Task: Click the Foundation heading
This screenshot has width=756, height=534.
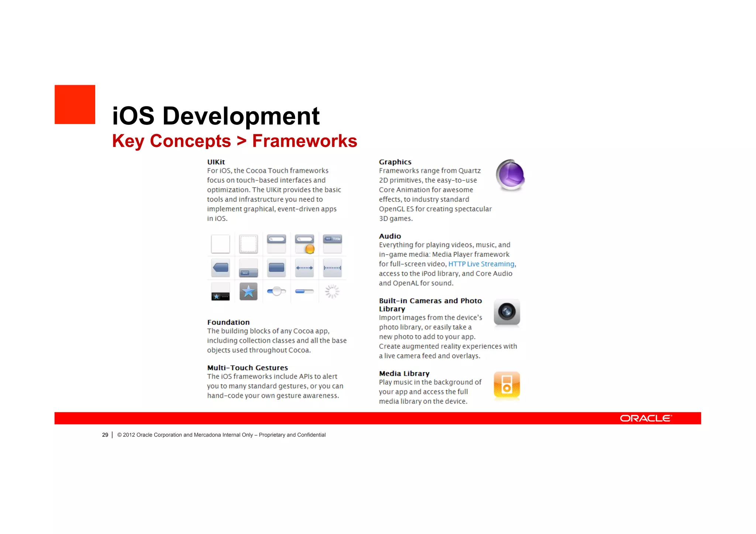Action: [x=228, y=322]
